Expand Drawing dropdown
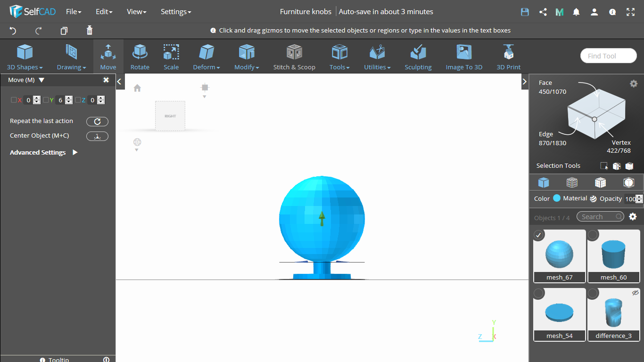The width and height of the screenshot is (644, 362). 71,57
